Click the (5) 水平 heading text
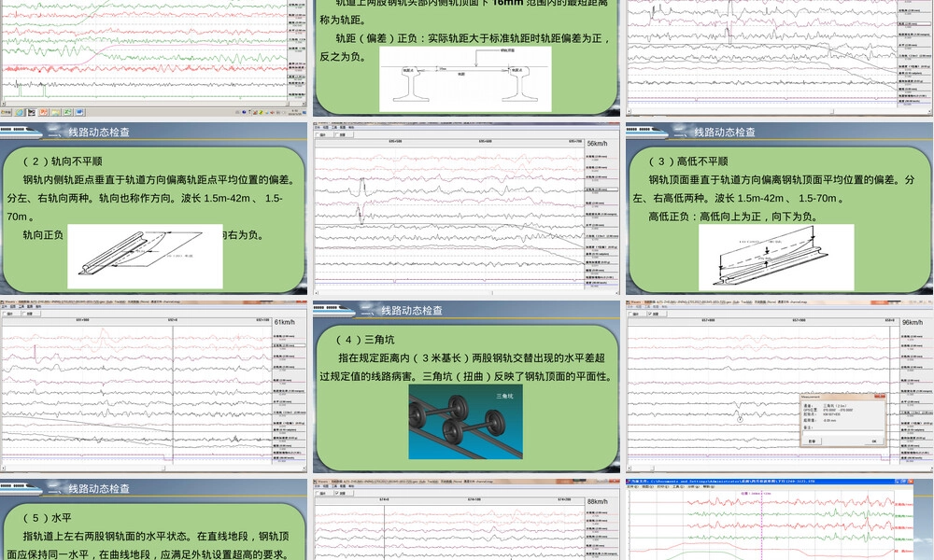The width and height of the screenshot is (934, 560). point(47,518)
